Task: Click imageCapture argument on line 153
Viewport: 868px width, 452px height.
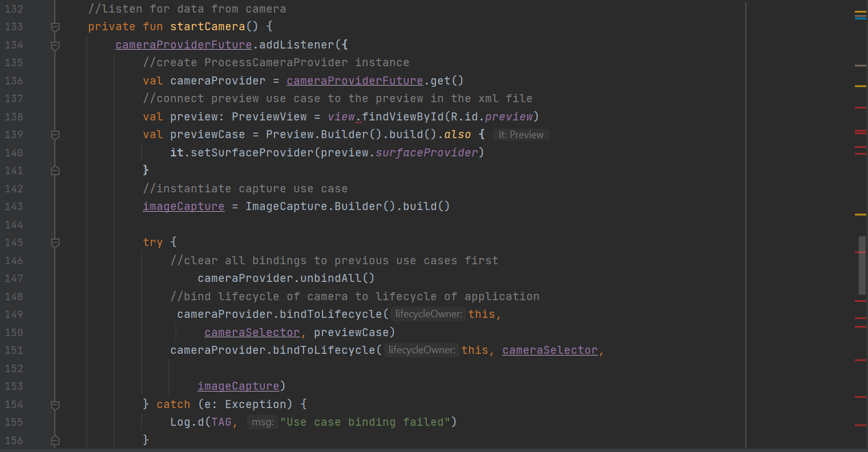Action: (239, 386)
